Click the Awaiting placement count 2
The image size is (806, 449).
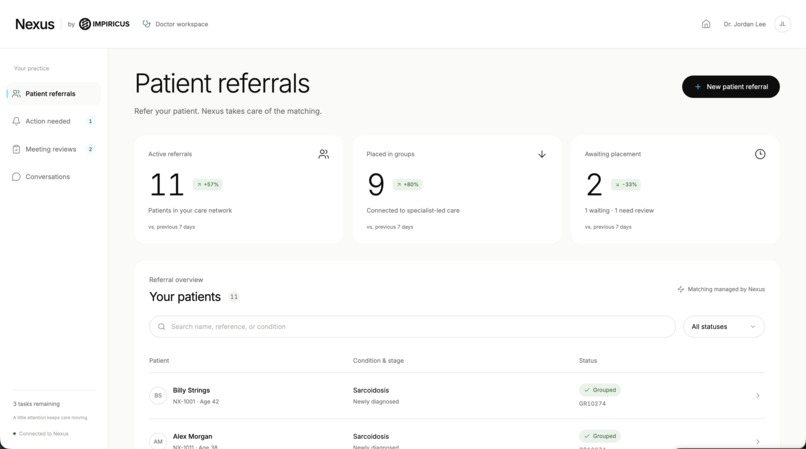594,185
